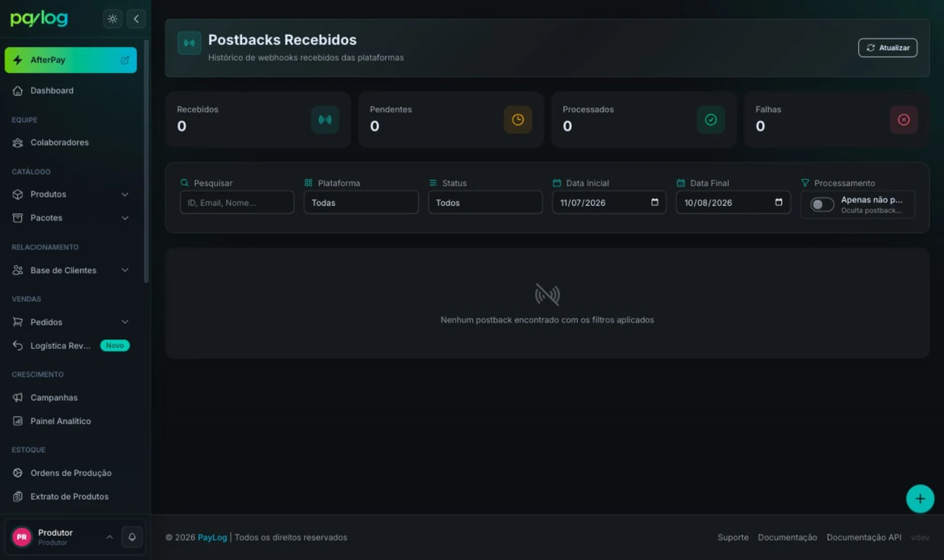The width and height of the screenshot is (944, 560).
Task: Click the Campanhas megaphone icon
Action: click(18, 398)
